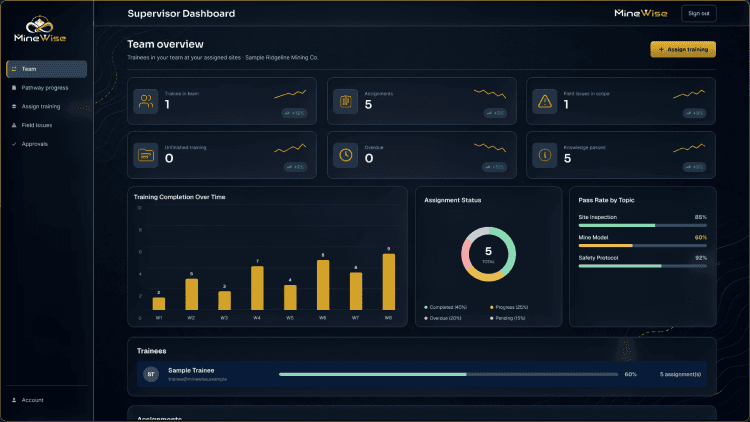Viewport: 750px width, 422px height.
Task: Click the Account person icon
Action: pos(14,400)
